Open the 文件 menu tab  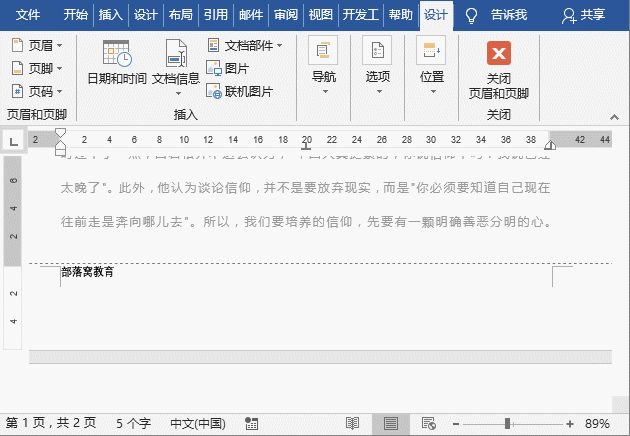point(28,15)
